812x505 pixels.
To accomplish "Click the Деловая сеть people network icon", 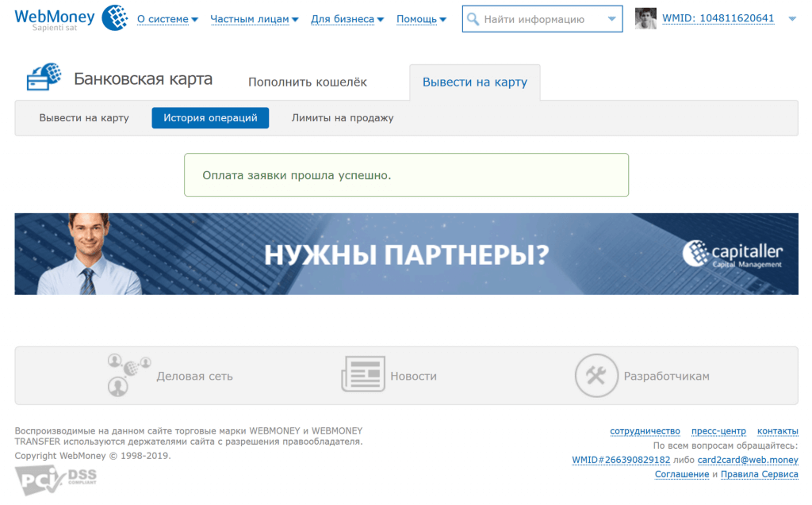I will [x=128, y=376].
